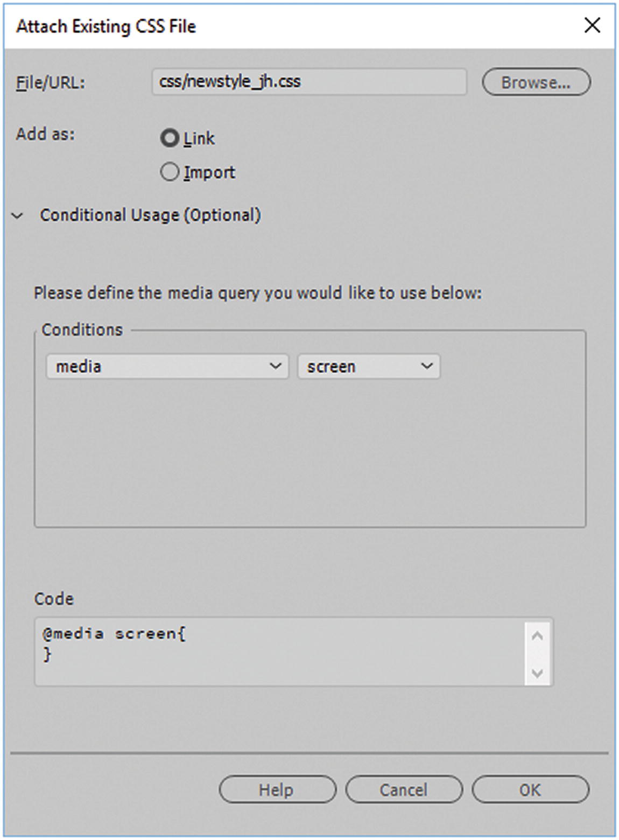
Task: Click the File/URL path input field
Action: pos(309,82)
